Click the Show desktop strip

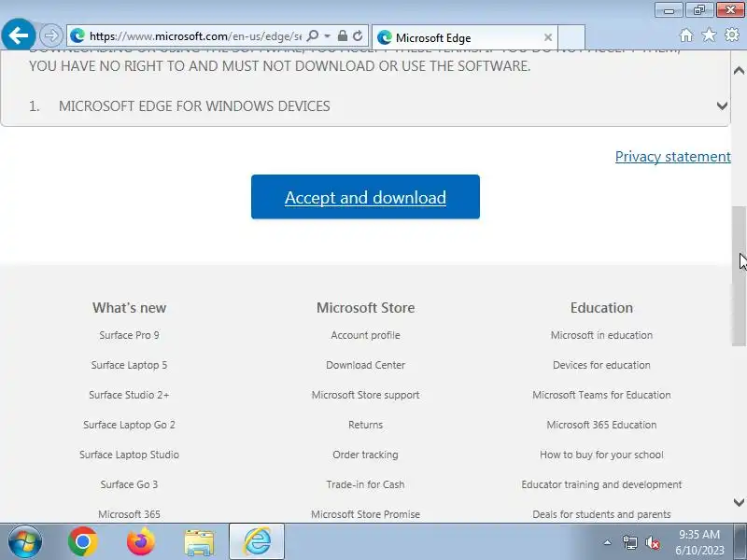tap(740, 541)
